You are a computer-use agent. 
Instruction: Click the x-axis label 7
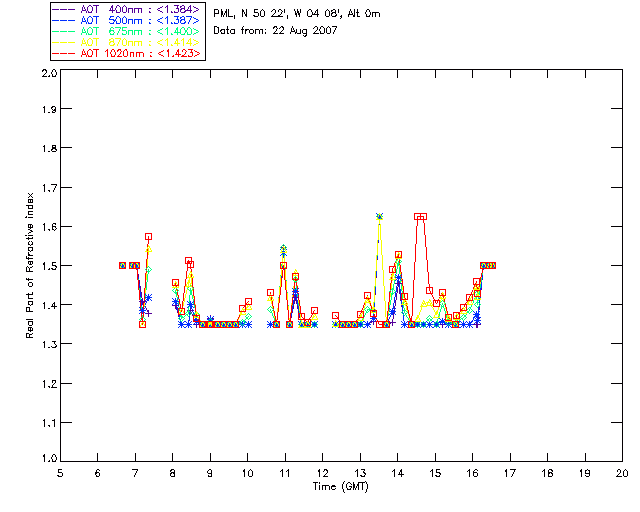[x=135, y=473]
